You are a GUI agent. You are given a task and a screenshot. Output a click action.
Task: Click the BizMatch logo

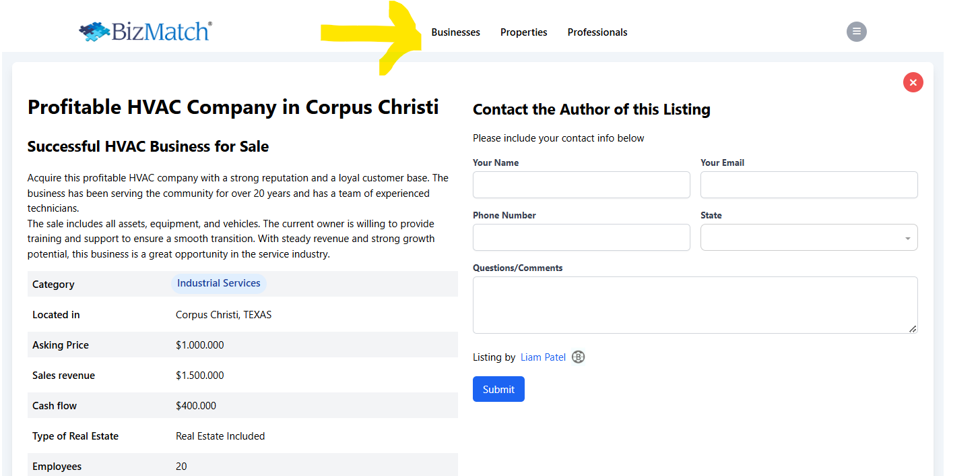145,32
